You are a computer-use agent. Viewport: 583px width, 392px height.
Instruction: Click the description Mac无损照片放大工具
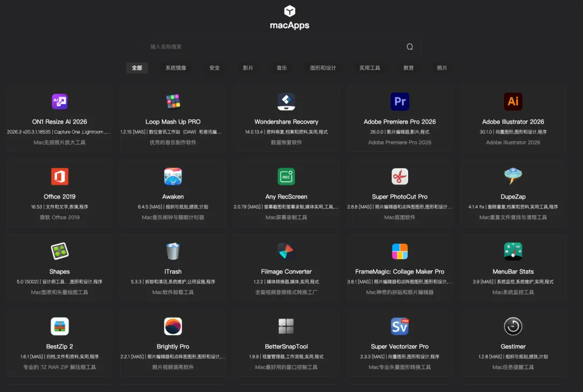[59, 143]
